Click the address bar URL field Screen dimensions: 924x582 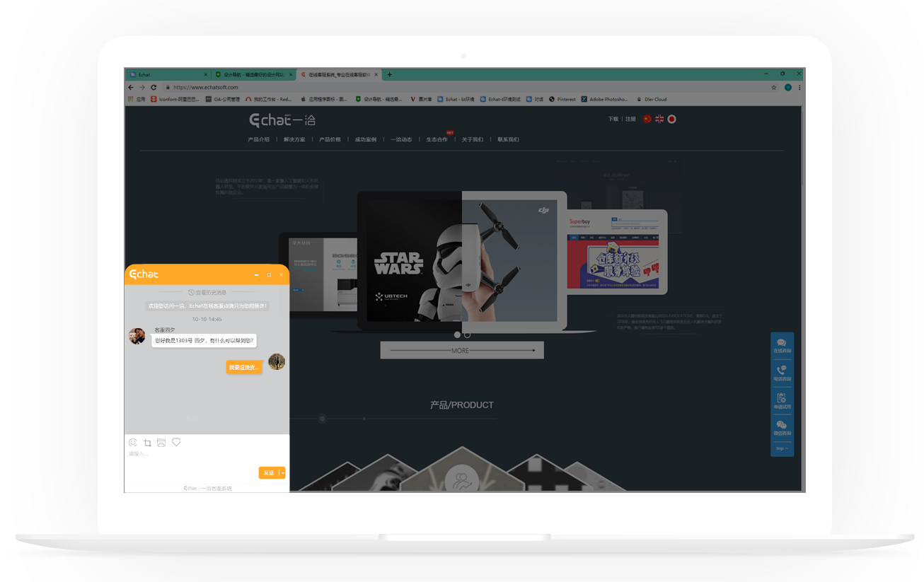(x=470, y=87)
